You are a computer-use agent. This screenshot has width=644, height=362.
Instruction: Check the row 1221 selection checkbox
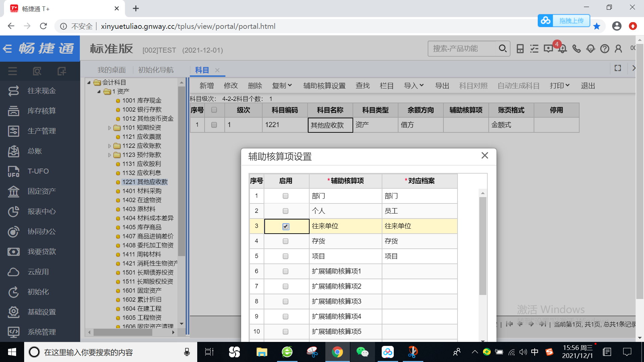(x=214, y=125)
